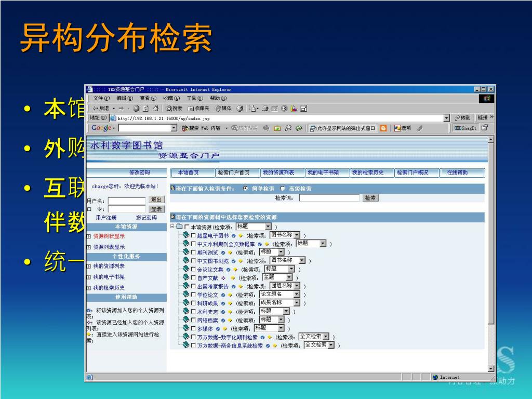The width and height of the screenshot is (532, 399).
Task: Click the 登录 login button
Action: click(156, 209)
